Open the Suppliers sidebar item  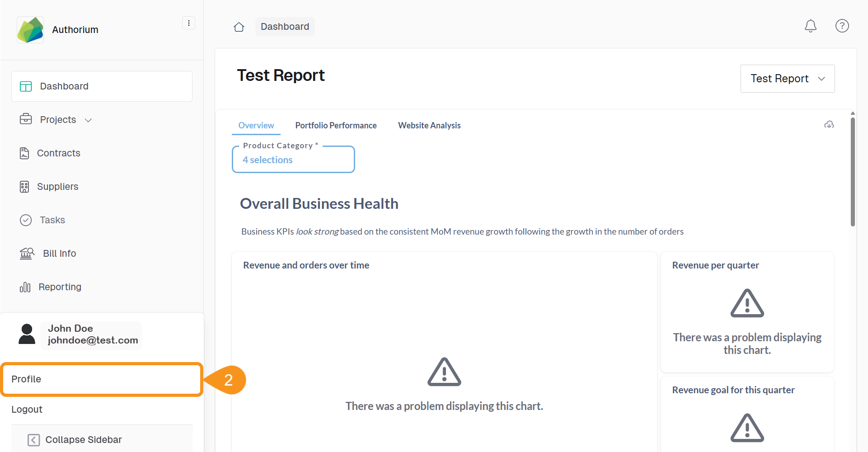[x=57, y=187]
